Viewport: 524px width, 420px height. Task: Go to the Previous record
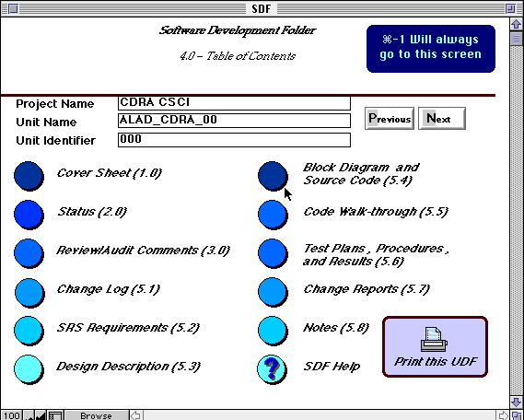tap(390, 118)
